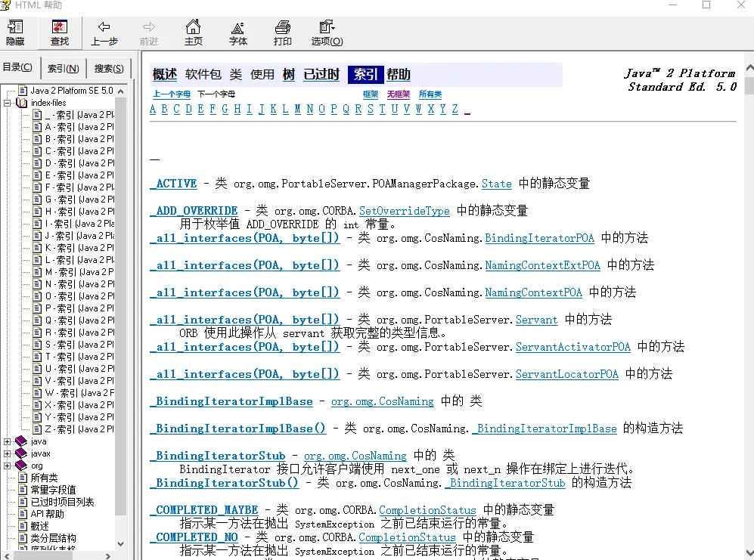The height and width of the screenshot is (560, 754).
Task: Go back with the 上一步 arrow
Action: 104,32
